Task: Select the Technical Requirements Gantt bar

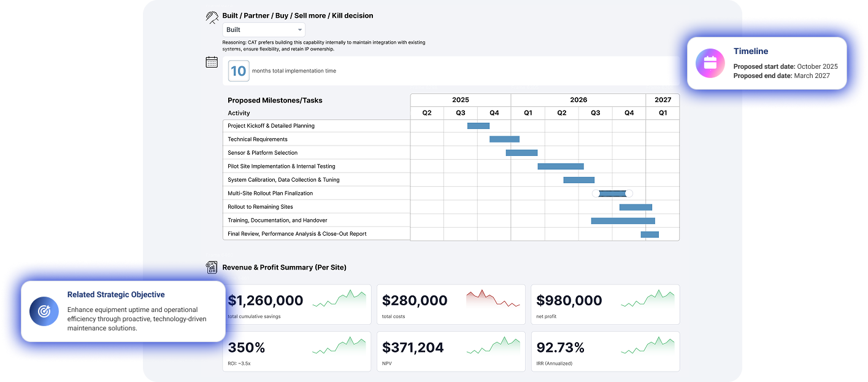Action: click(x=504, y=139)
